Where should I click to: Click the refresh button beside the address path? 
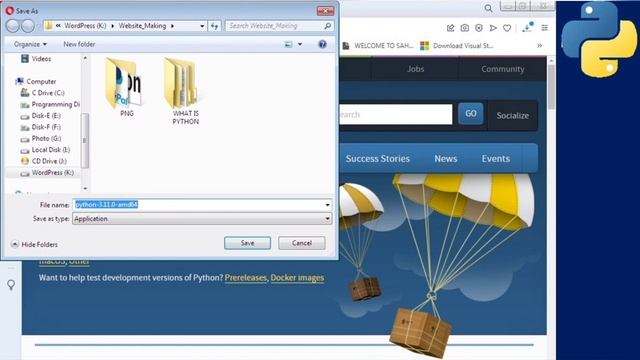pyautogui.click(x=215, y=26)
